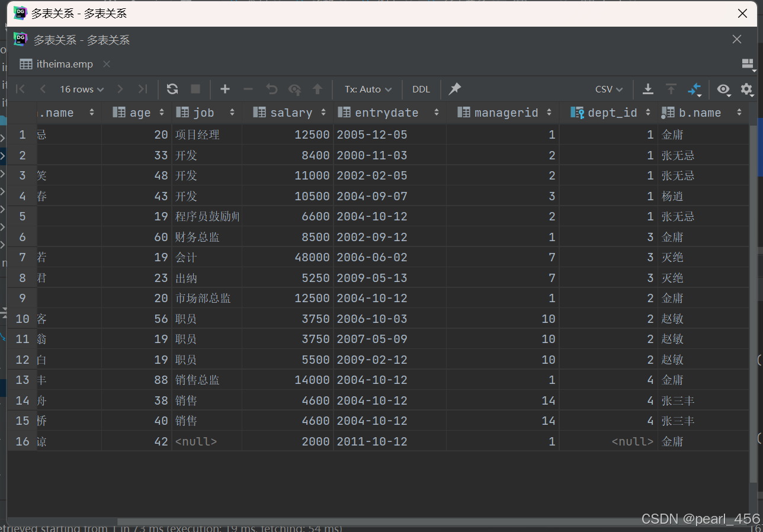Sort by managerid using its sort arrows
This screenshot has width=763, height=532.
(x=549, y=112)
